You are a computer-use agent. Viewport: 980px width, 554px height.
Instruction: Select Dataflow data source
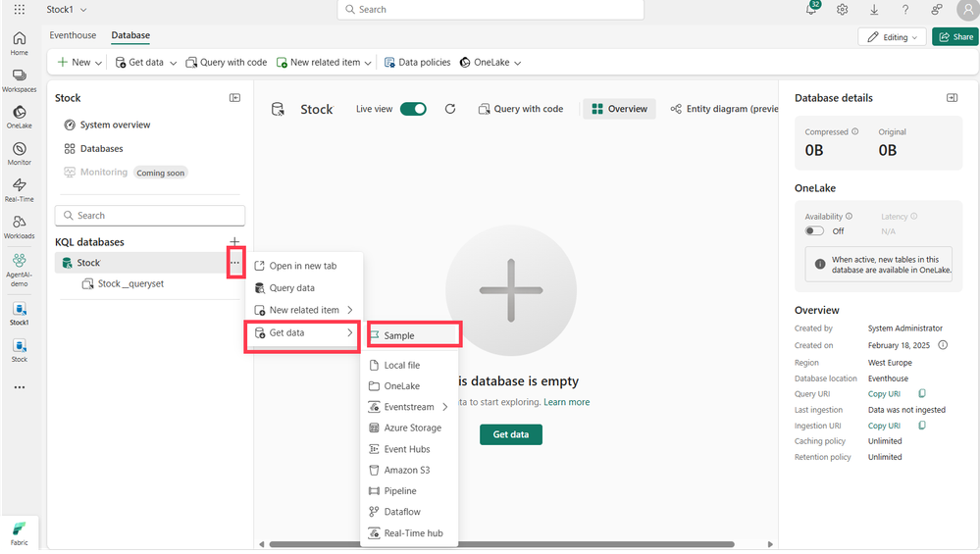[x=409, y=512]
